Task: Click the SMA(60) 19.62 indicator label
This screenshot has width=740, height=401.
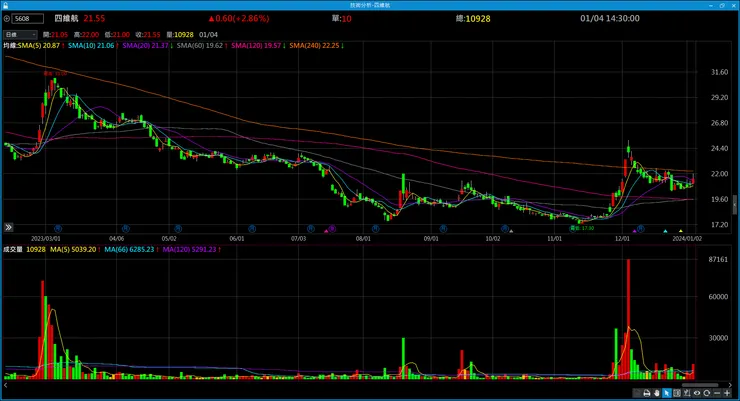Action: (x=202, y=46)
